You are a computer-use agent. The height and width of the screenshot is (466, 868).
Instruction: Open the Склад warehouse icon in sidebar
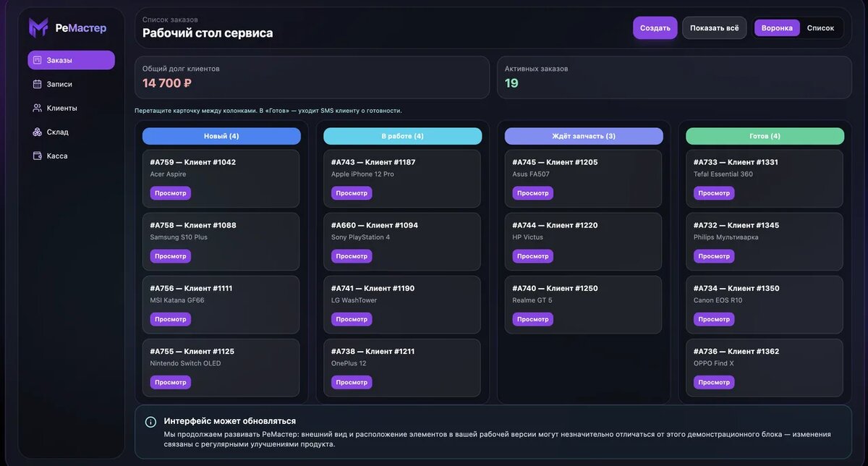pos(38,132)
